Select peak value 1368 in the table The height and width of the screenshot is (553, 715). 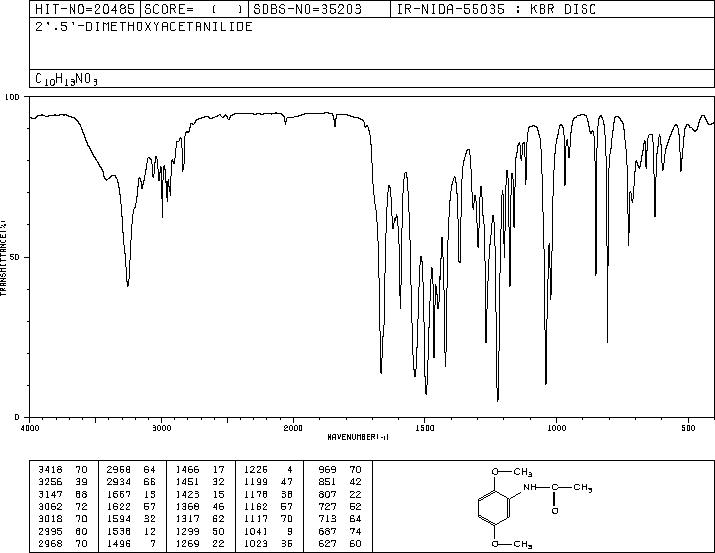[187, 506]
